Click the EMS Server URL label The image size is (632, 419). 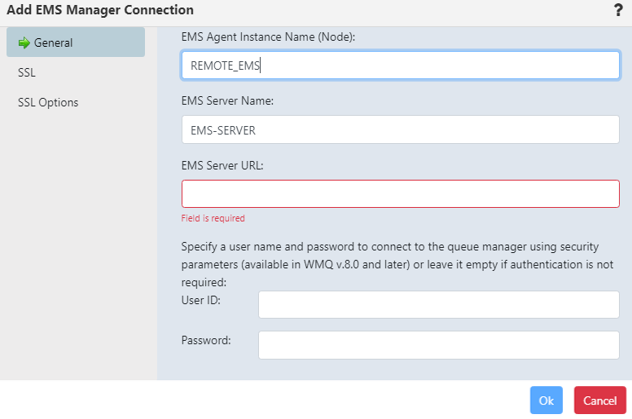coord(222,166)
